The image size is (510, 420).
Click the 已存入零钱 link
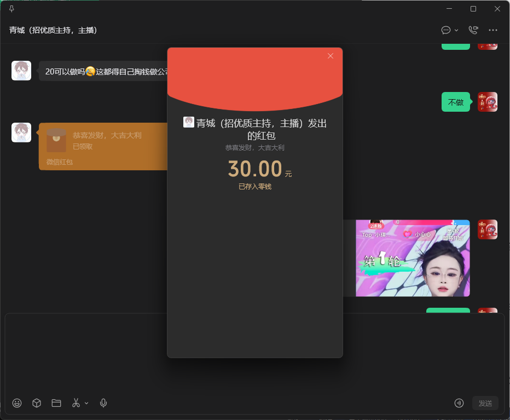pyautogui.click(x=255, y=187)
